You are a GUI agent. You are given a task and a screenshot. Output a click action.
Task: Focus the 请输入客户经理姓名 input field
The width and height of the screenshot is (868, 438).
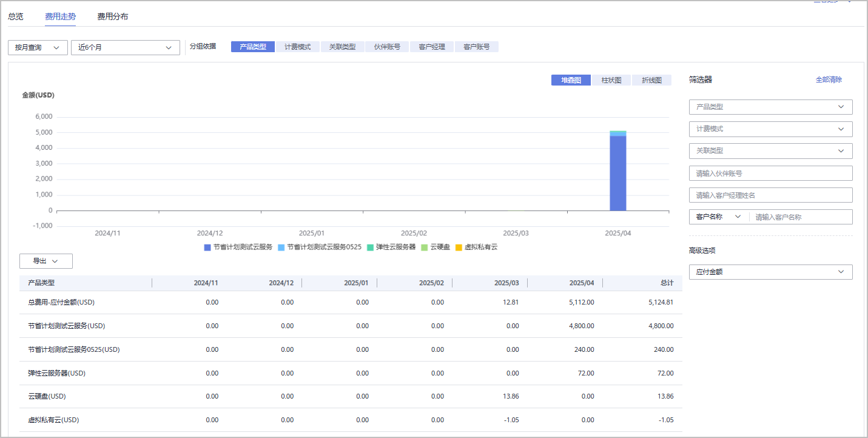coord(770,195)
